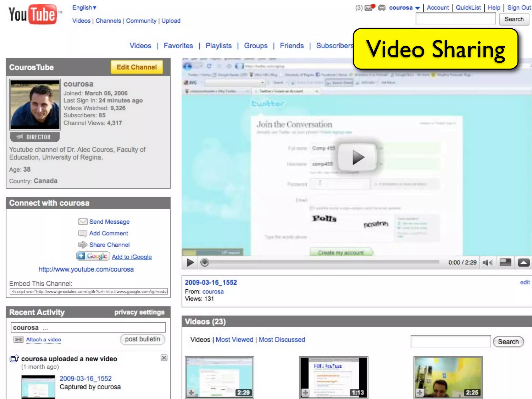Sign Out of the account
532x399 pixels.
[x=519, y=8]
